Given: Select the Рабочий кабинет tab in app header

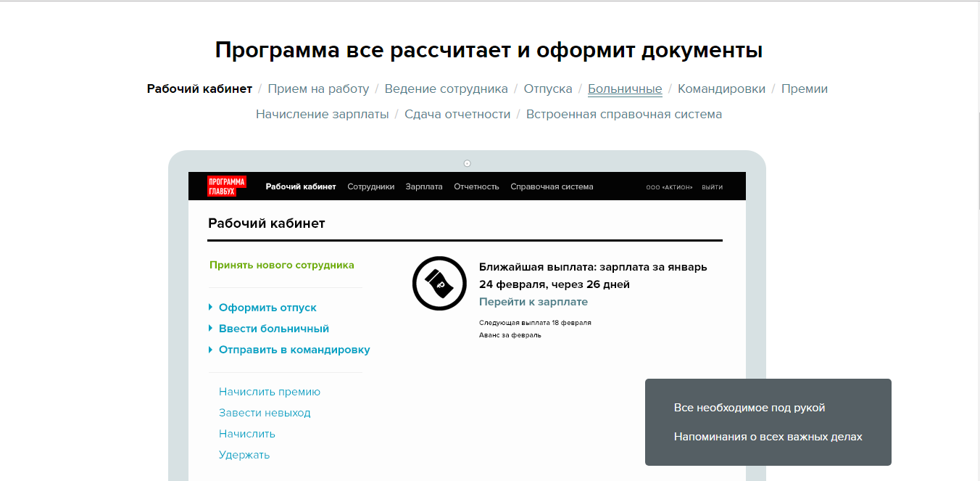Looking at the screenshot, I should pyautogui.click(x=300, y=186).
